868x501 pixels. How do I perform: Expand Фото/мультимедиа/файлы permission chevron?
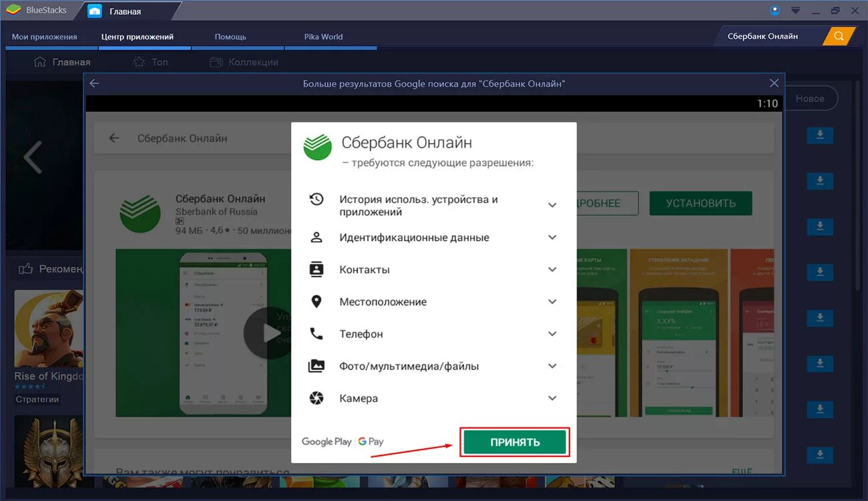[552, 366]
